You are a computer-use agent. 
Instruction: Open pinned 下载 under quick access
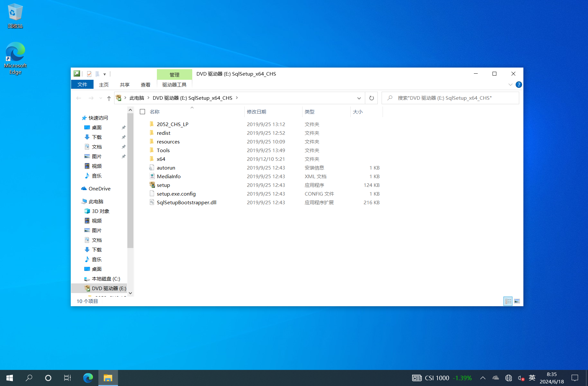pyautogui.click(x=96, y=137)
